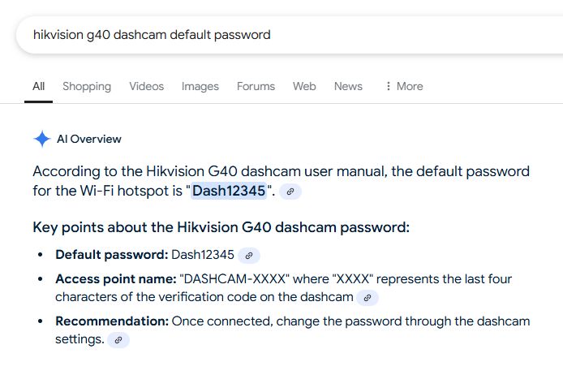Select the All results tab
Image resolution: width=563 pixels, height=392 pixels.
pyautogui.click(x=38, y=86)
